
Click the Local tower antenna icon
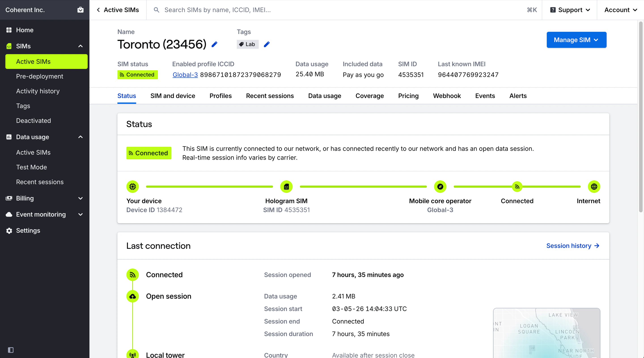coord(133,354)
